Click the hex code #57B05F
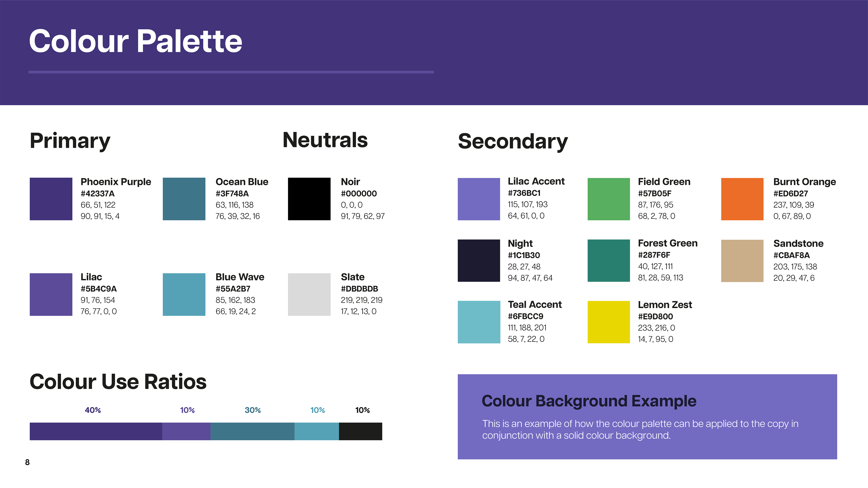The height and width of the screenshot is (488, 868). [x=655, y=193]
